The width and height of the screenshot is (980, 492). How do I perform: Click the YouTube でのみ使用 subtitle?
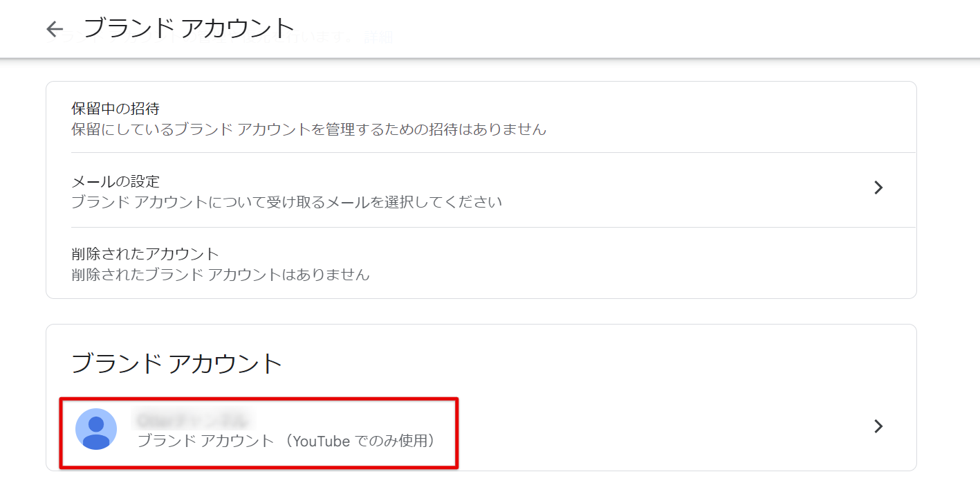287,441
